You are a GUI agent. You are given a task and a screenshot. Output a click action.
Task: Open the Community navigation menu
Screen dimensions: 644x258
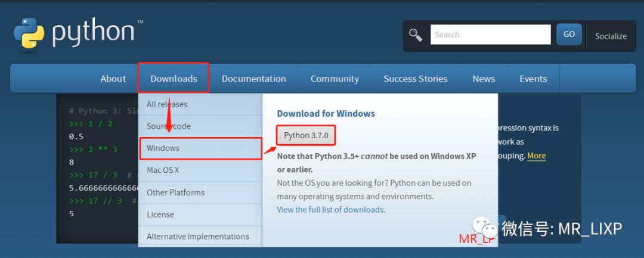(x=335, y=79)
